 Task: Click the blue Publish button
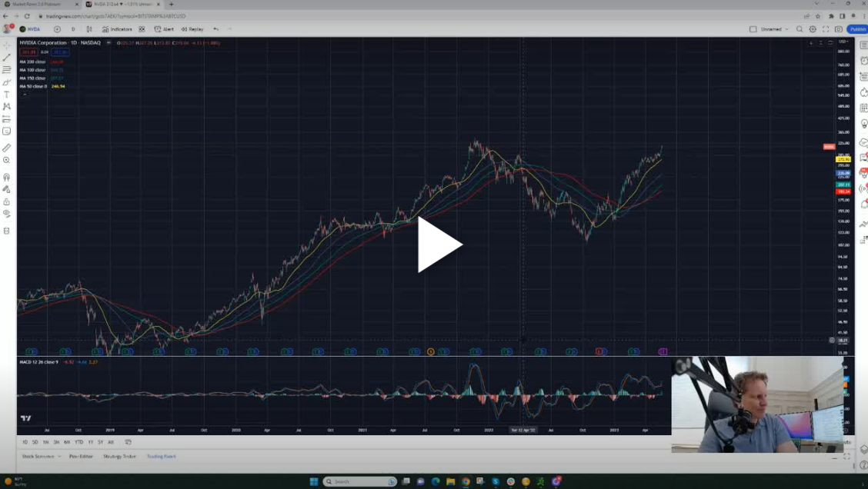(857, 29)
